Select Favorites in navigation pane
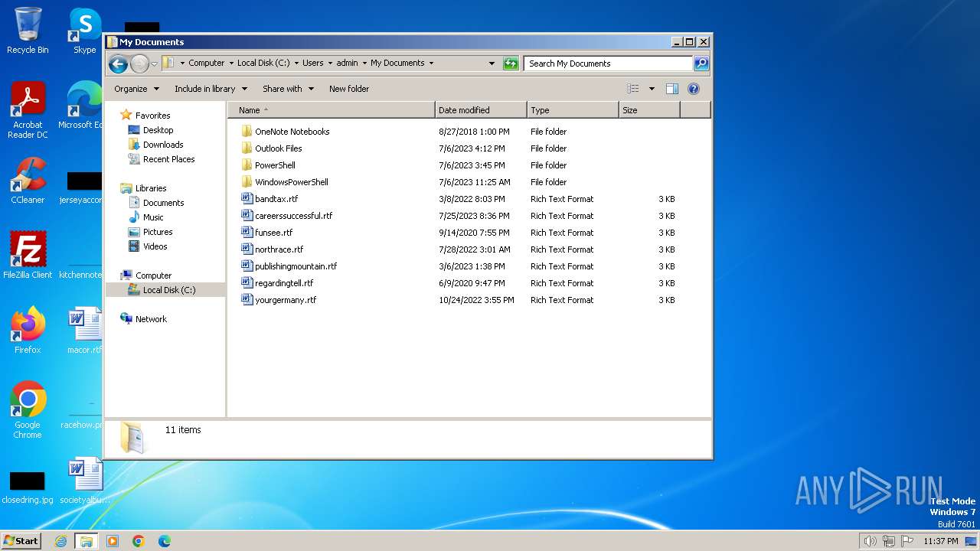 click(152, 116)
